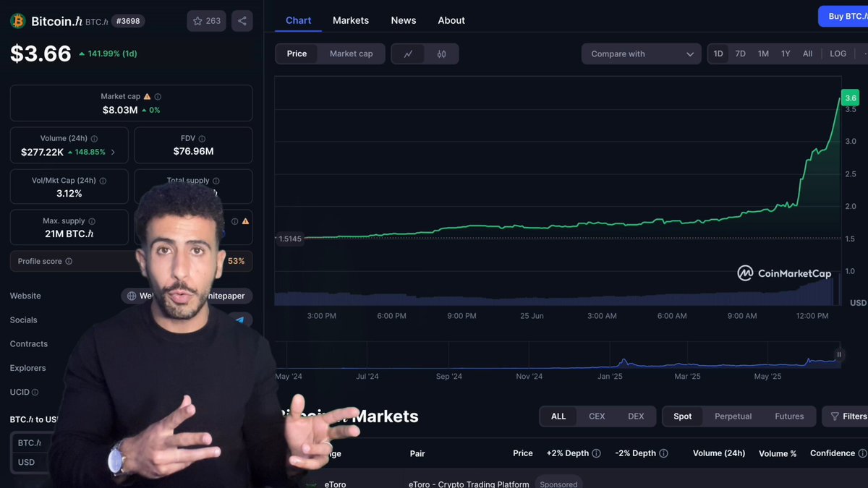Select the All time range
The height and width of the screenshot is (488, 868).
tap(808, 54)
